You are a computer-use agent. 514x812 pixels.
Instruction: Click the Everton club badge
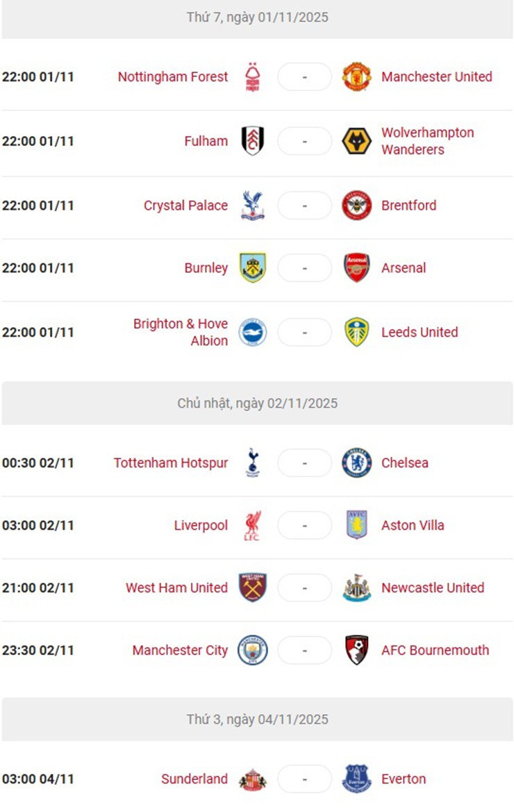[356, 779]
